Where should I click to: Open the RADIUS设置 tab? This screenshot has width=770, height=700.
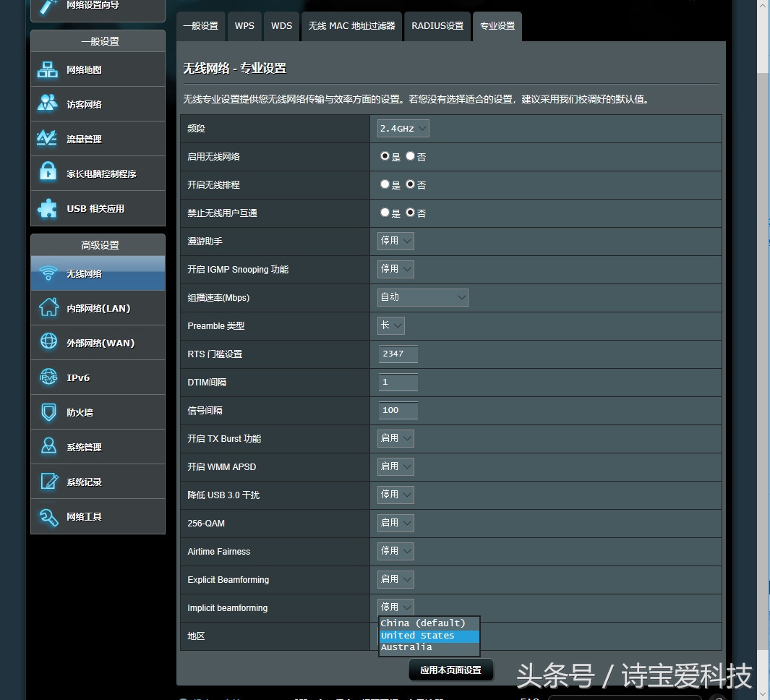[x=437, y=26]
